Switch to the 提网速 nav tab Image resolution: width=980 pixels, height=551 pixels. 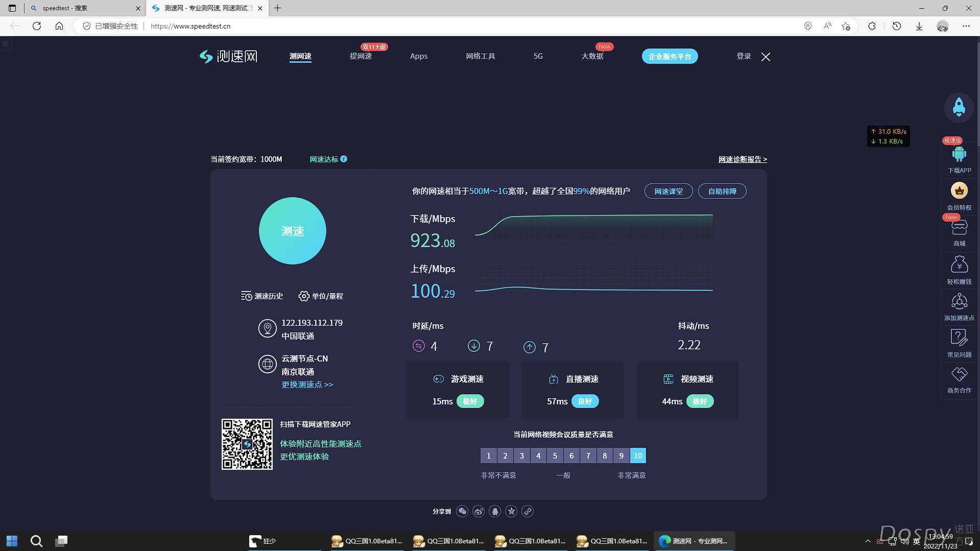(x=361, y=56)
